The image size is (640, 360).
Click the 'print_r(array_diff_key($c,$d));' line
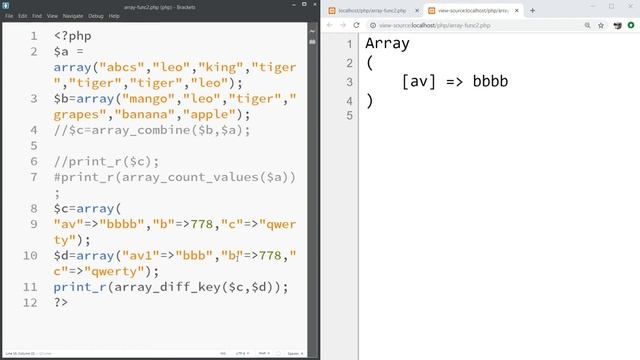(171, 287)
